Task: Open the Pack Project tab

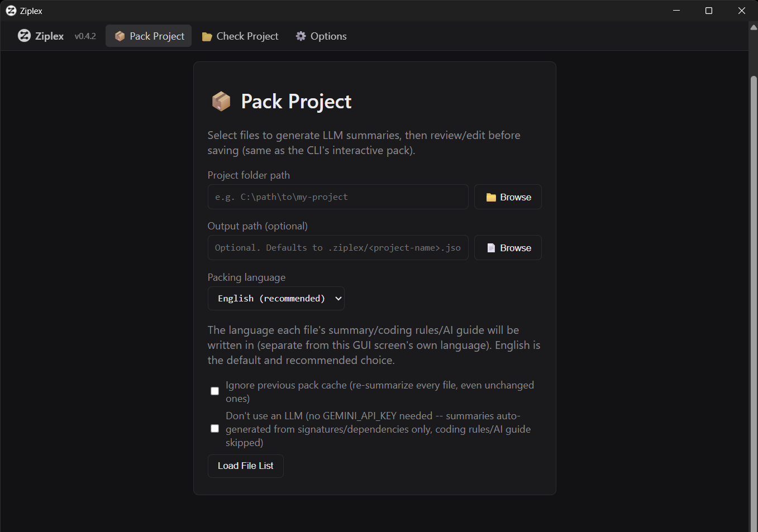Action: [x=149, y=36]
